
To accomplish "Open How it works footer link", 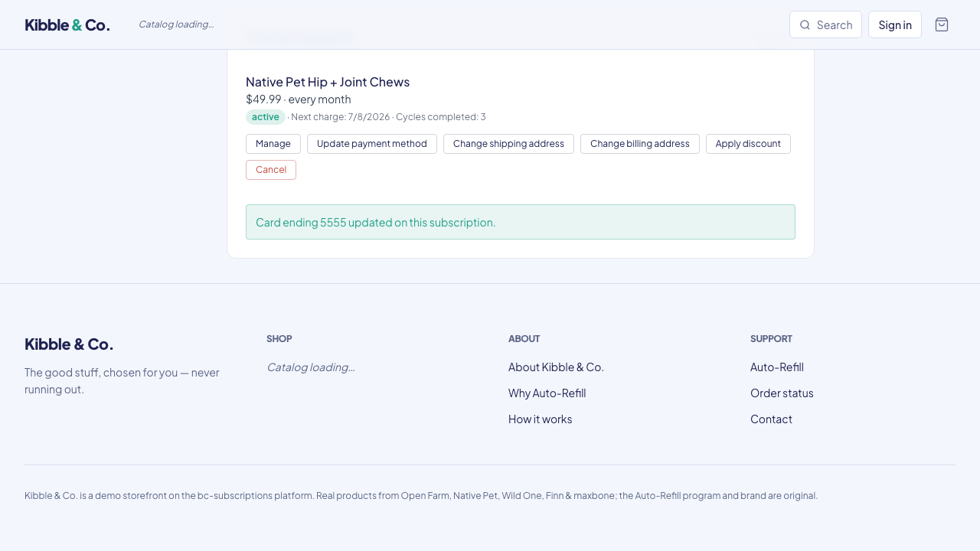I will point(540,419).
